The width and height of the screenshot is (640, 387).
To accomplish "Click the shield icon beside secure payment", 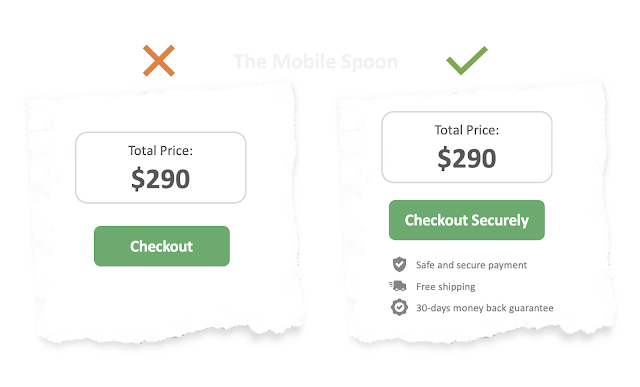I will coord(399,265).
